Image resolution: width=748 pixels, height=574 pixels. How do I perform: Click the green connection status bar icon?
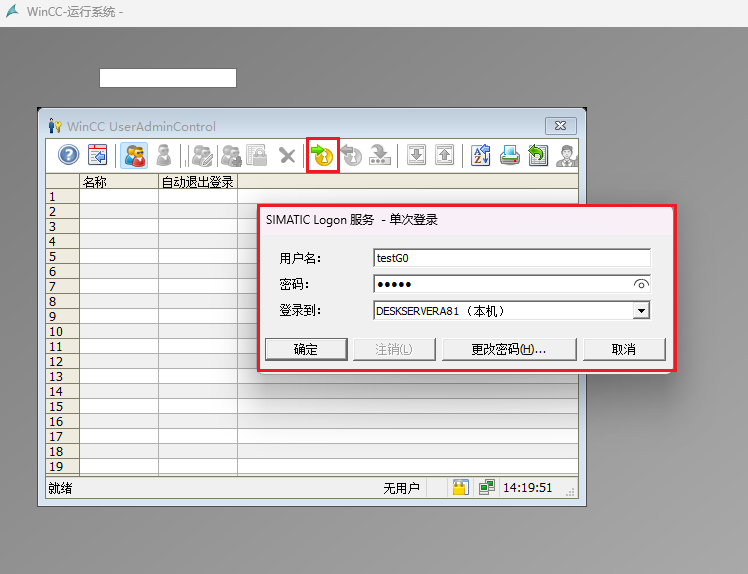(486, 488)
